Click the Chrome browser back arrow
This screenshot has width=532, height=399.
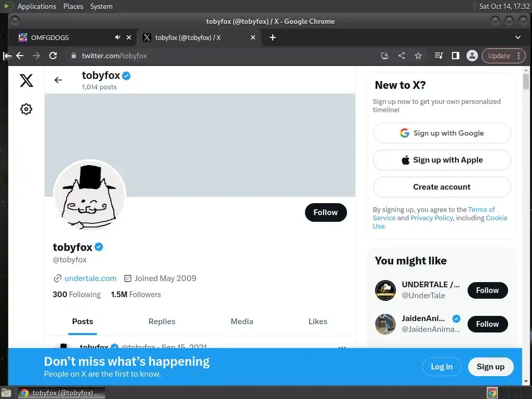point(20,56)
